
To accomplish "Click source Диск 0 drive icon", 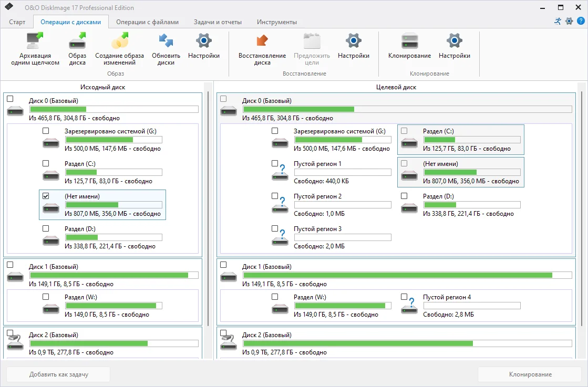I will [15, 111].
